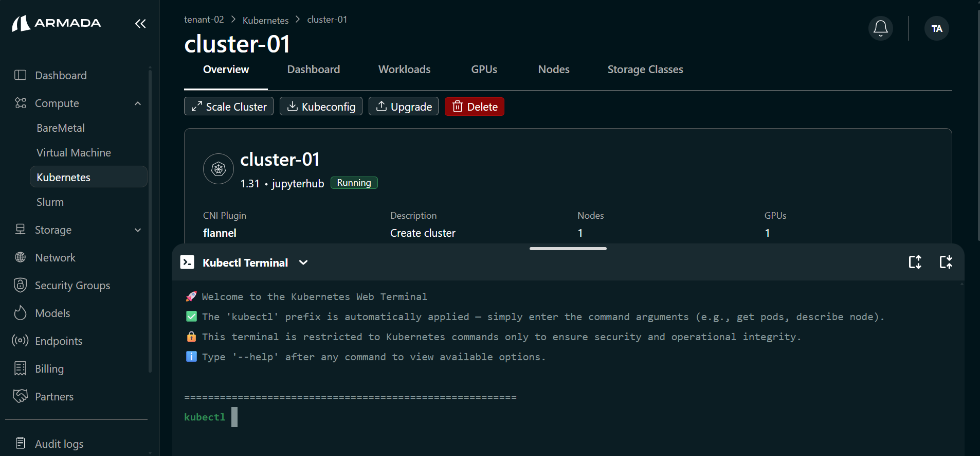Click the Partners handshake icon
Screen dimensions: 980x456
click(20, 396)
